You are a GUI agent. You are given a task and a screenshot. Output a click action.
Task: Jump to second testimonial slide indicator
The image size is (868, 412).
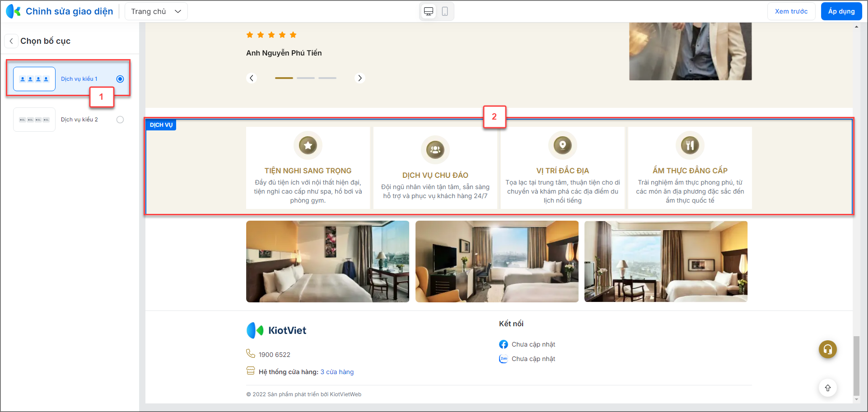[x=306, y=78]
